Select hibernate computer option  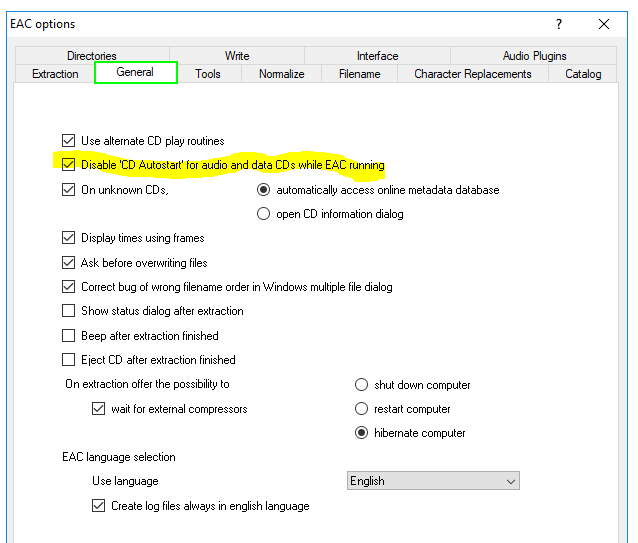(x=361, y=432)
